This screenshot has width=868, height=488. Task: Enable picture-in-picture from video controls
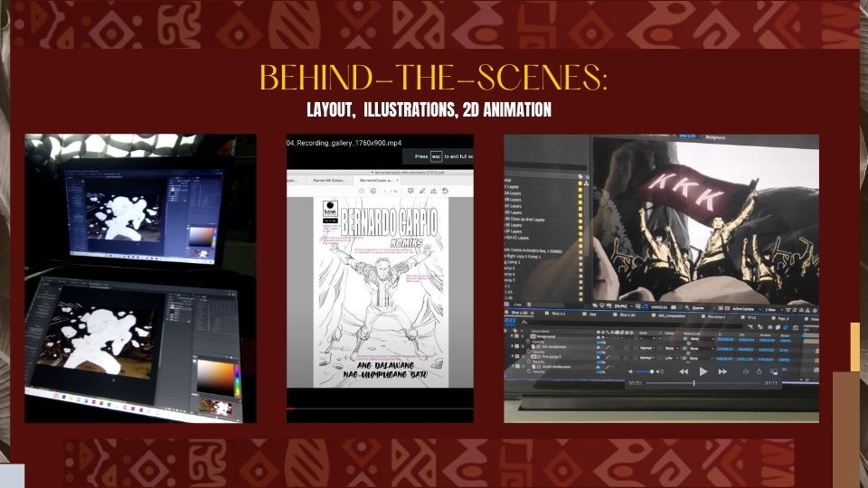pyautogui.click(x=774, y=371)
